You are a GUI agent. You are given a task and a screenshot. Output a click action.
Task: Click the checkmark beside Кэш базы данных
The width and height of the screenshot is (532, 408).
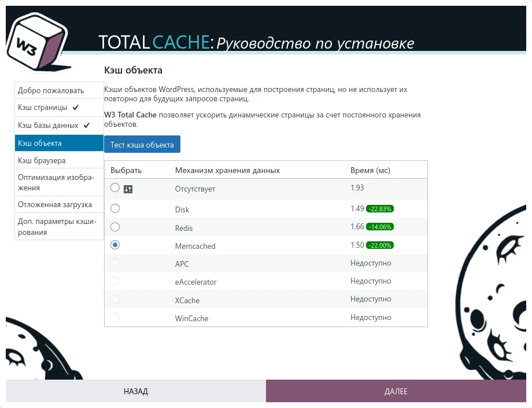pyautogui.click(x=86, y=125)
